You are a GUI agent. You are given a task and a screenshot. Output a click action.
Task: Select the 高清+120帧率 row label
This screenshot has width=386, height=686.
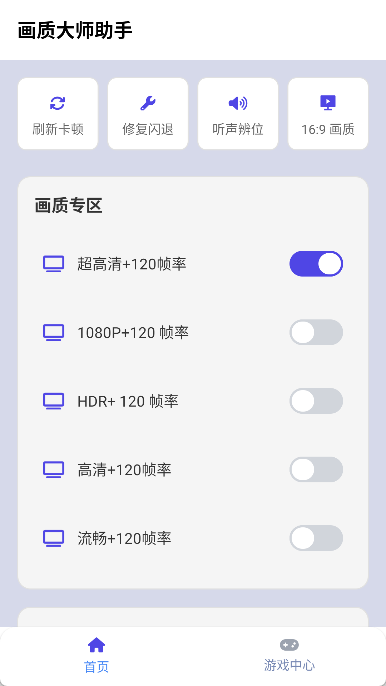(x=124, y=470)
